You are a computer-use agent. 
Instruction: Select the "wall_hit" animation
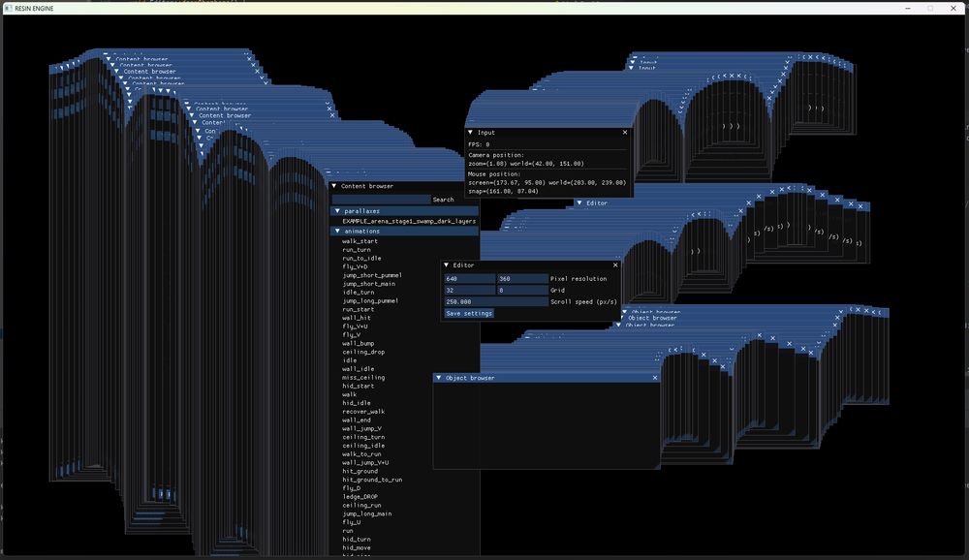[x=357, y=318]
